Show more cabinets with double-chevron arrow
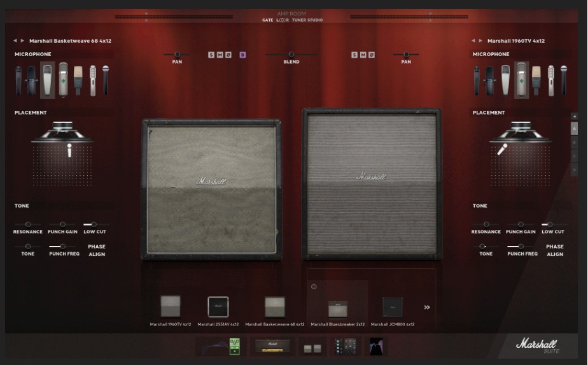Viewport: 588px width, 365px height. pos(427,307)
